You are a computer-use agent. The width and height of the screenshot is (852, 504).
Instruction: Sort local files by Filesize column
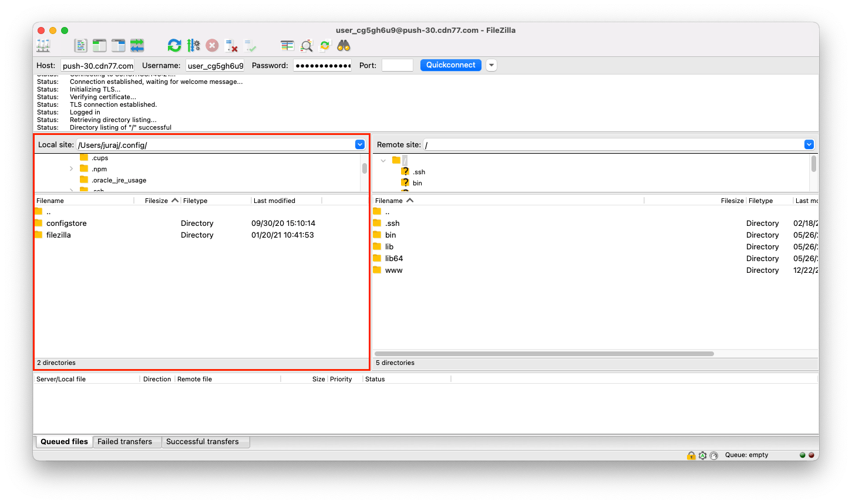tap(157, 201)
